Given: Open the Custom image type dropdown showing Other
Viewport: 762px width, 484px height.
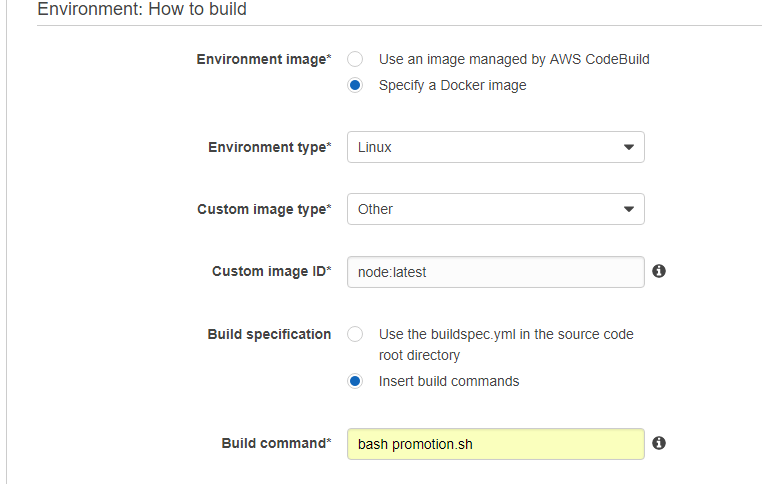Looking at the screenshot, I should [x=496, y=209].
